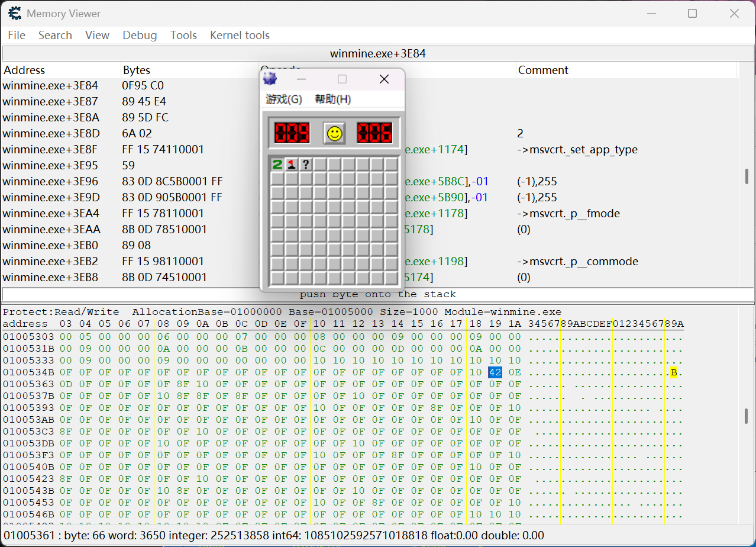Click bytes FF 15 98110001
Viewport: 756px width, 547px height.
coord(163,261)
